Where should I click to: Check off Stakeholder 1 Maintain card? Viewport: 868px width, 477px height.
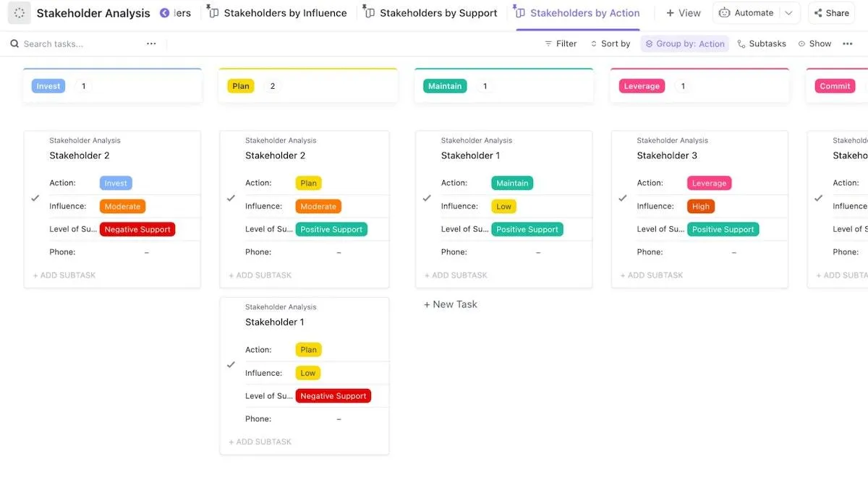click(427, 198)
